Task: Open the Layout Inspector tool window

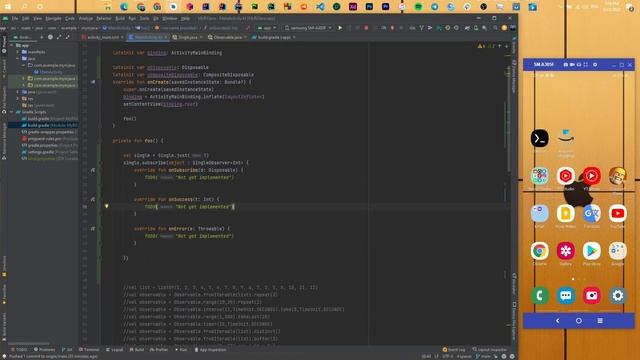Action: [489, 350]
